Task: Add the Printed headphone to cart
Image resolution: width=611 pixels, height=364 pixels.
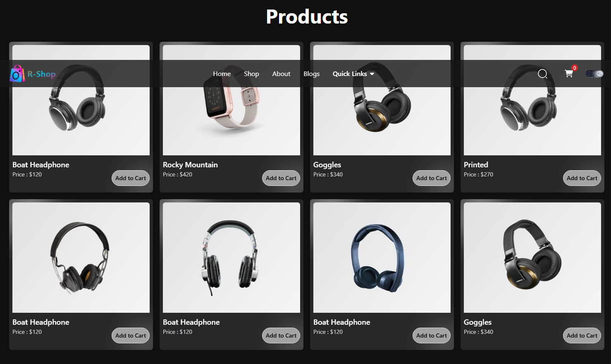Action: point(582,178)
